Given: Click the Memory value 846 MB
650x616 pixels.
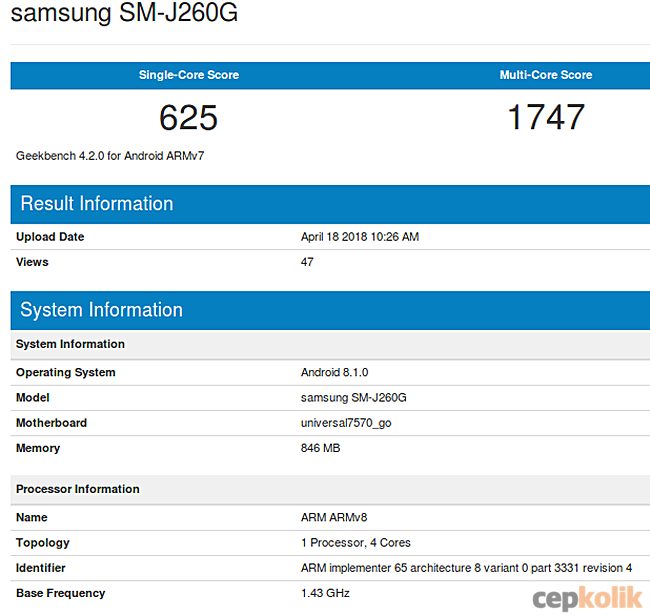Looking at the screenshot, I should pyautogui.click(x=320, y=448).
